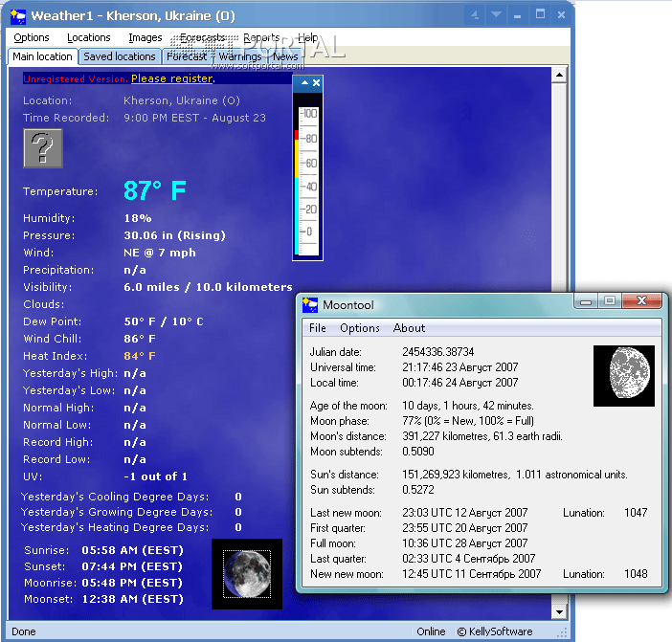672x642 pixels.
Task: Click the up-arrow button in Weather1 title bar
Action: pyautogui.click(x=475, y=15)
